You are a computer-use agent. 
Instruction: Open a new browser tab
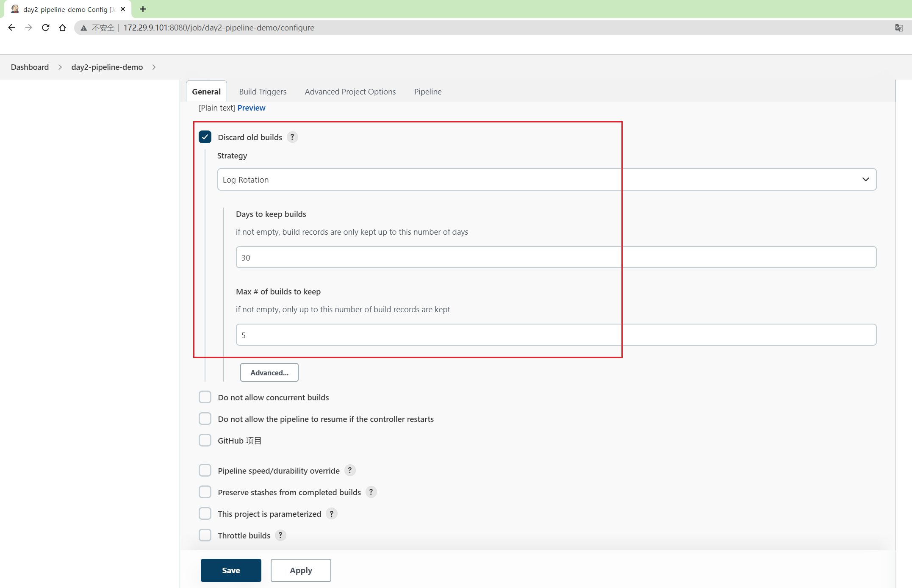[x=143, y=9]
